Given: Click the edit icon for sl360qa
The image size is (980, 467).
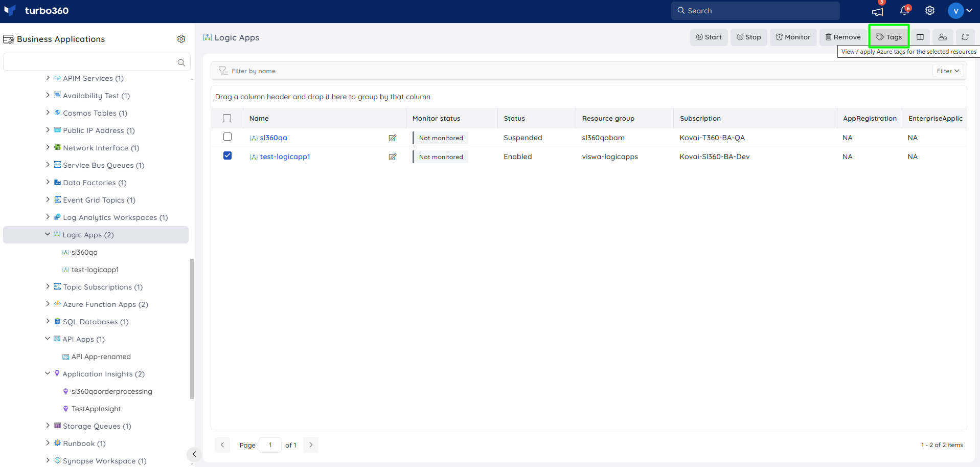Looking at the screenshot, I should point(393,138).
